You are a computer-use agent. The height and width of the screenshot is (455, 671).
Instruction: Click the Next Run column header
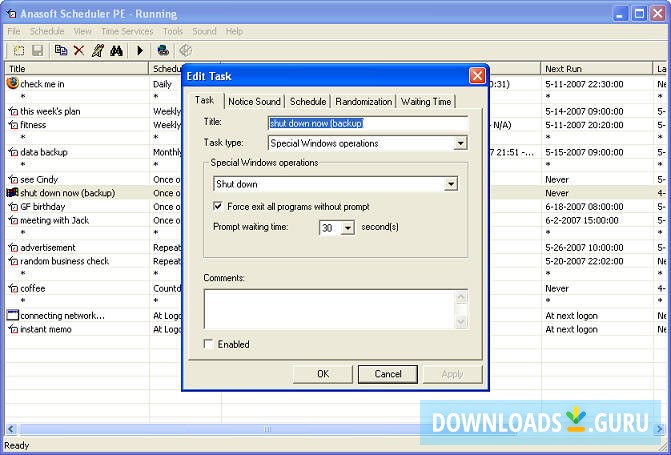point(597,68)
